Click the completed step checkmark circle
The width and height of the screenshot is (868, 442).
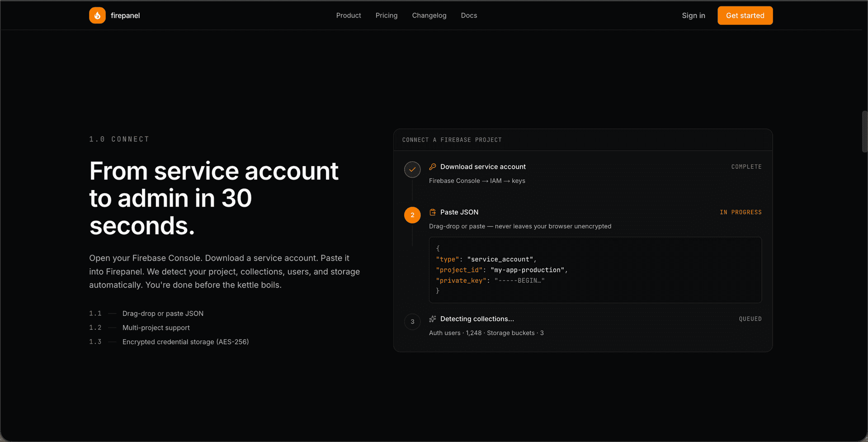click(x=412, y=170)
